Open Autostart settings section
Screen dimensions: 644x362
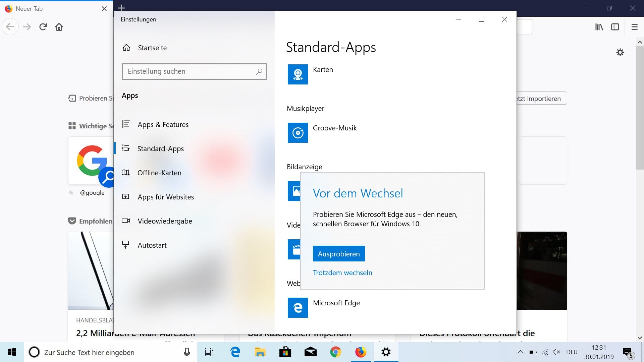pyautogui.click(x=152, y=245)
